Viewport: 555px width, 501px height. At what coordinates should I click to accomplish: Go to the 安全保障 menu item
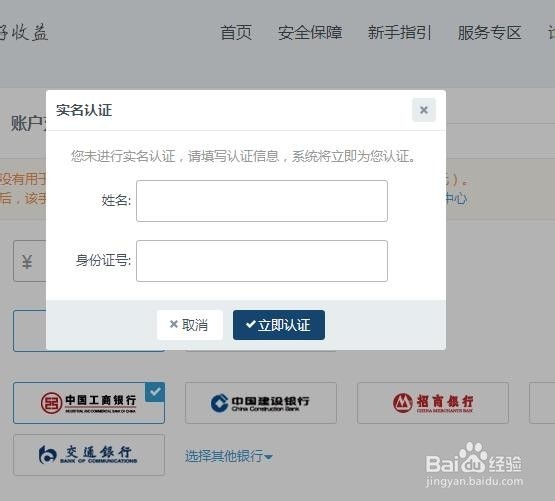tap(310, 33)
